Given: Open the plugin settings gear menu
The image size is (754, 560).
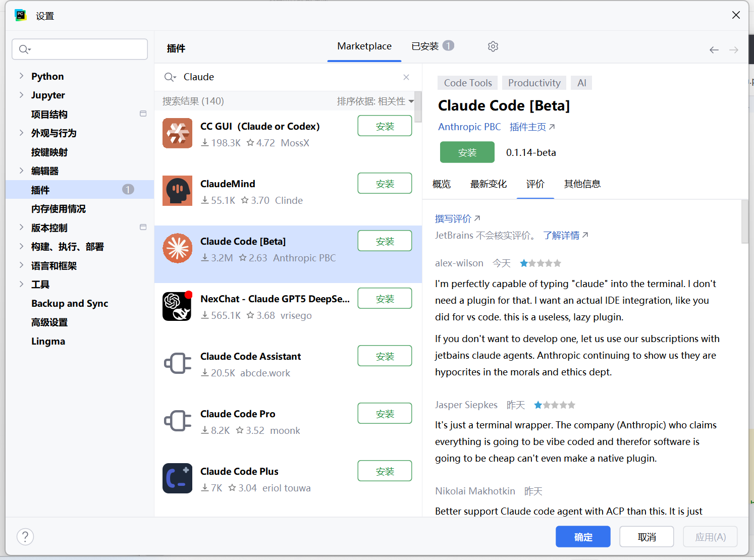Looking at the screenshot, I should (493, 46).
